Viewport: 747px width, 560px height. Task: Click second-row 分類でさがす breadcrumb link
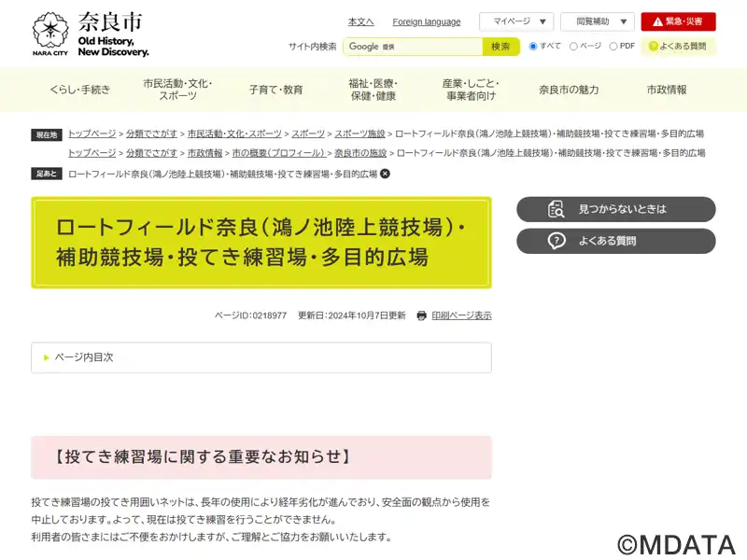coord(151,153)
